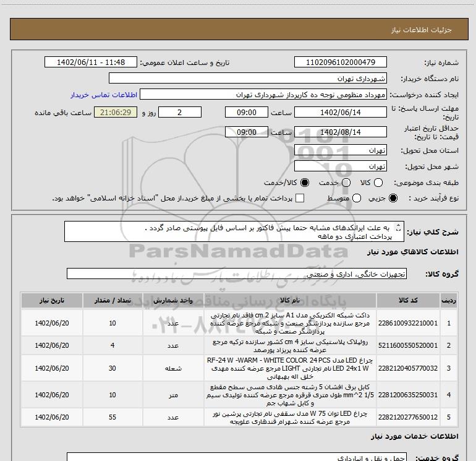476x461 pixels.
Task: Click product code 2282120277650012
Action: pyautogui.click(x=408, y=417)
